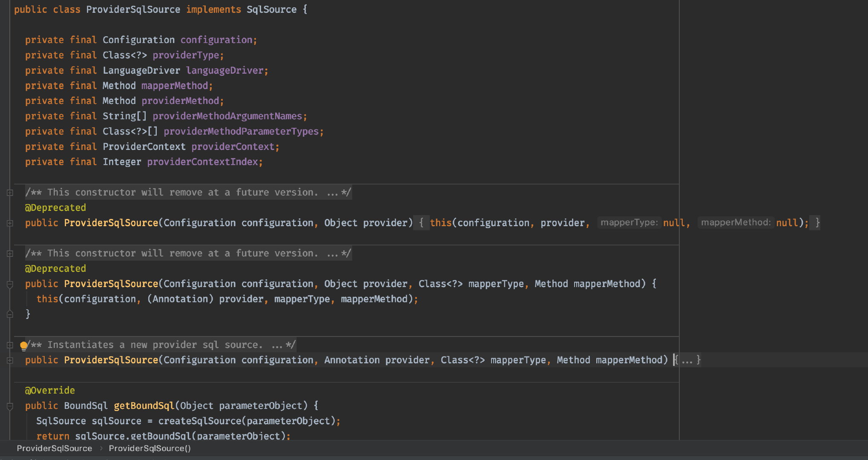868x460 pixels.
Task: Expand fold icon beside two-argument deprecated constructor
Action: pos(10,223)
